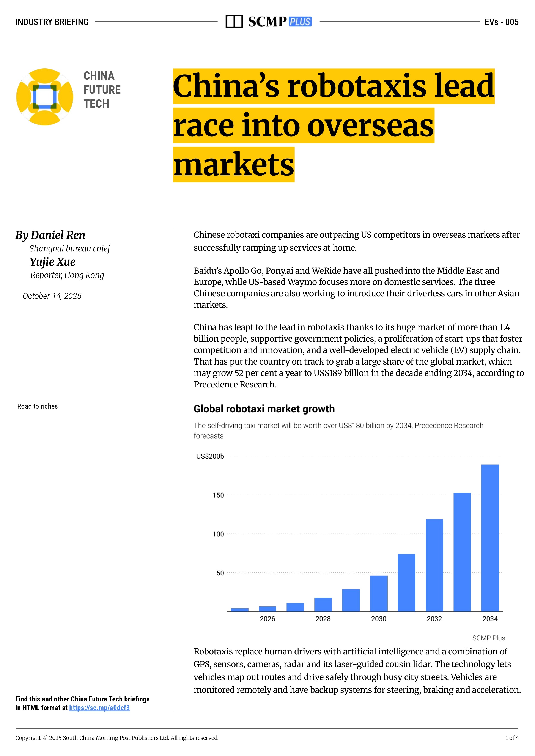
Task: Click the 2034 bar in the chart
Action: point(490,538)
